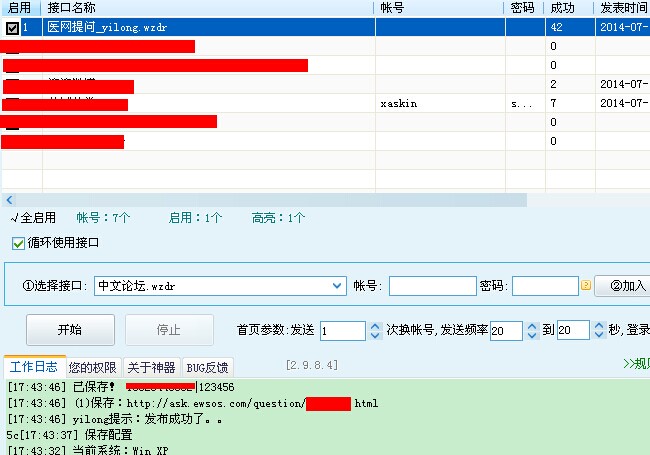Screen dimensions: 650x455
Task: Click the 到 field showing 20 seconds
Action: pos(573,330)
